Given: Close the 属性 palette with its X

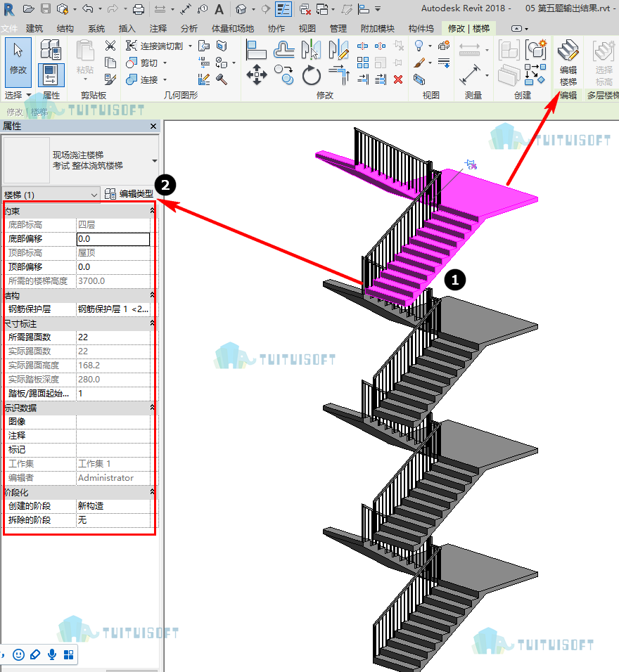Looking at the screenshot, I should point(153,126).
